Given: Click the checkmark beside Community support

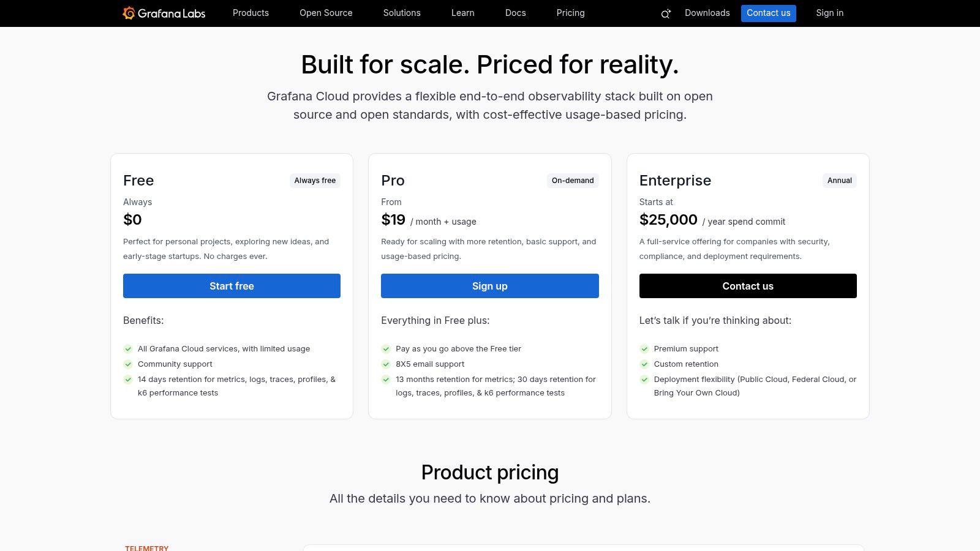Looking at the screenshot, I should point(128,364).
